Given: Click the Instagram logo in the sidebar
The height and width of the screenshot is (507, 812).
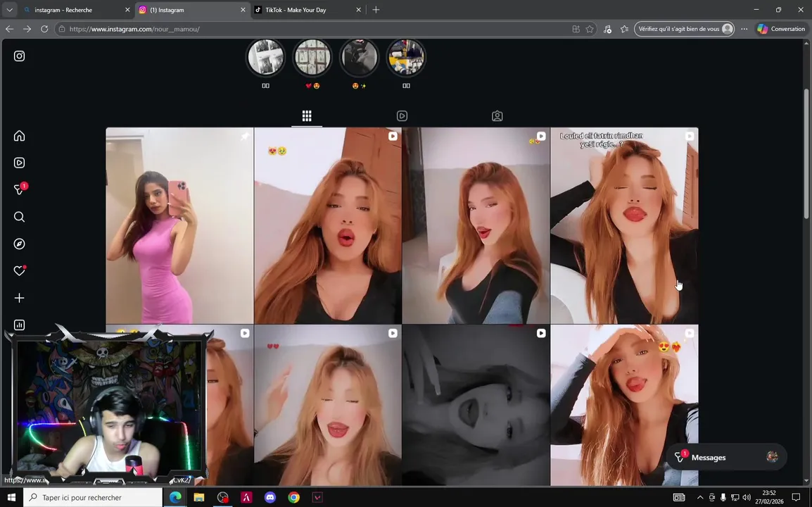Looking at the screenshot, I should coord(19,56).
